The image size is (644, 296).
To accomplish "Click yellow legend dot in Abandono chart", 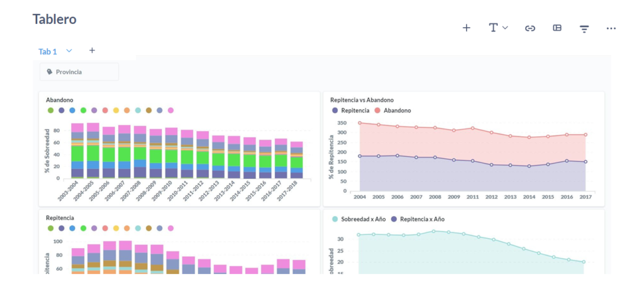I will 116,110.
